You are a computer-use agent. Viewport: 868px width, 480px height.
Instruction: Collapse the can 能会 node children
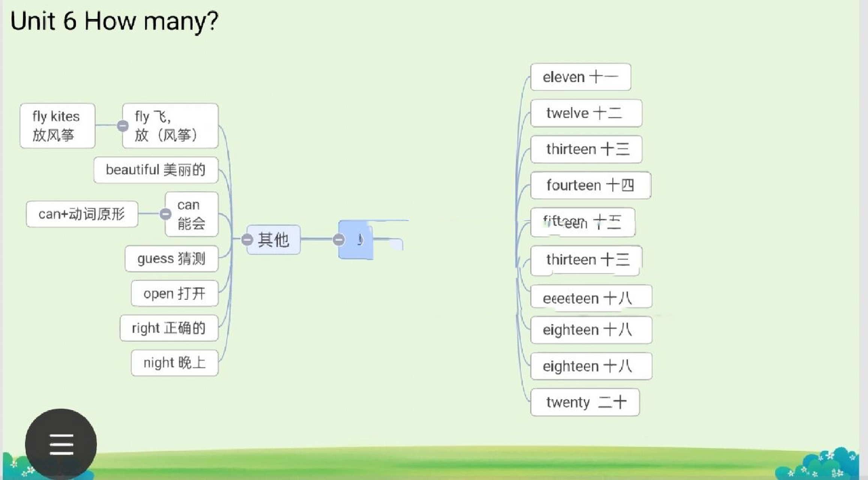pos(165,214)
